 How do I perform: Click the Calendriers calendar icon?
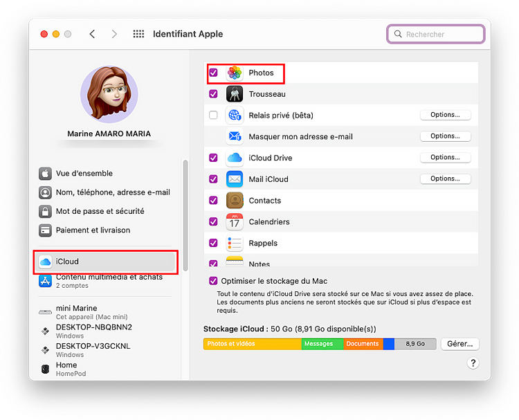coord(235,222)
